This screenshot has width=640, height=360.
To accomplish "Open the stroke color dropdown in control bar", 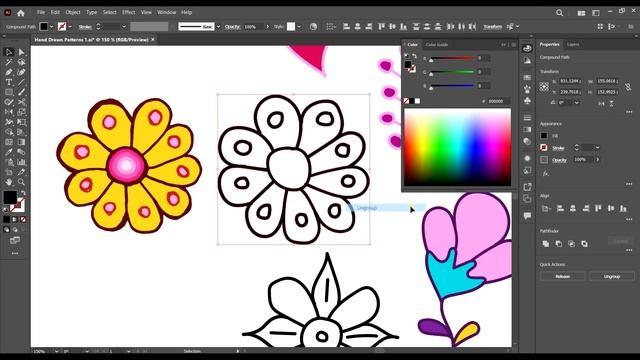I will [70, 27].
